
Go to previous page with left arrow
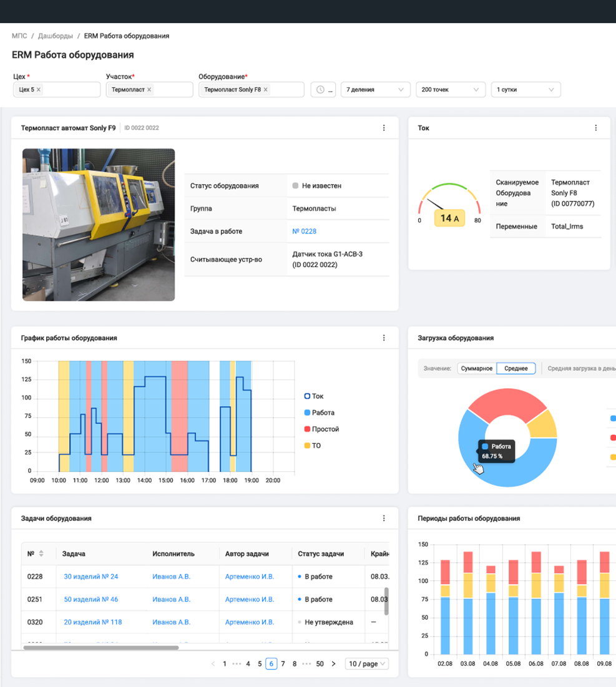coord(213,664)
